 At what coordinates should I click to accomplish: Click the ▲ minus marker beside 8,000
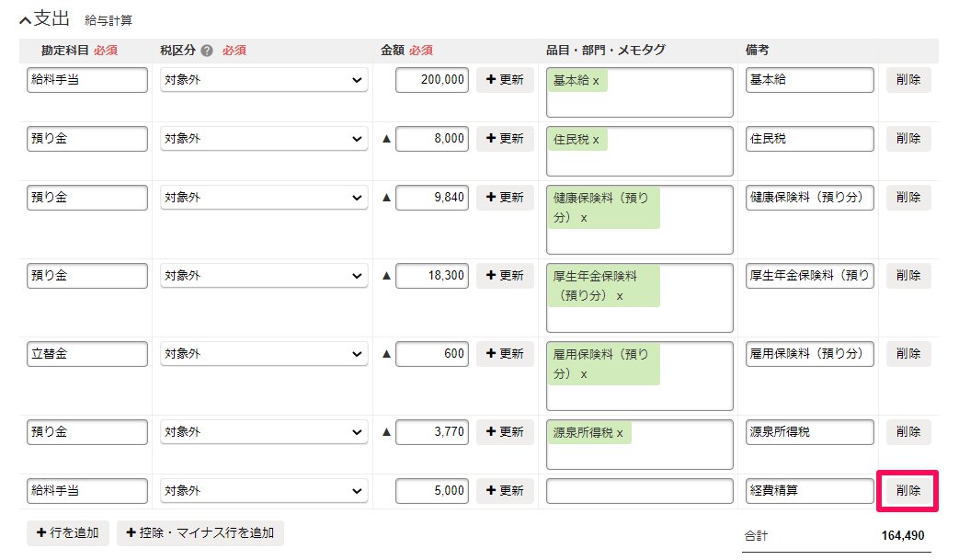pos(386,139)
